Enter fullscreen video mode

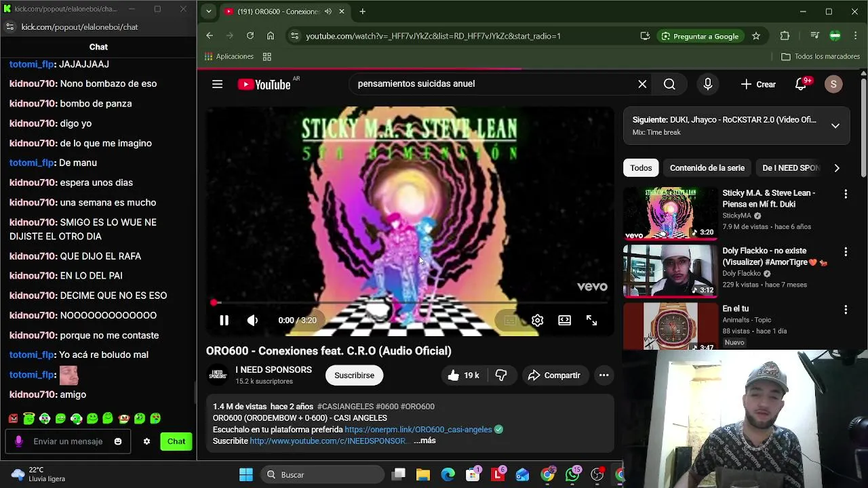pos(591,321)
